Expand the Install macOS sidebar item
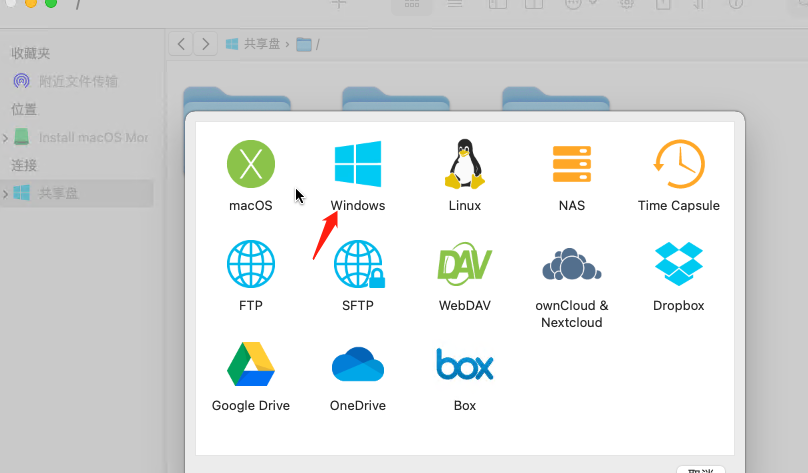Image resolution: width=808 pixels, height=473 pixels. 5,138
